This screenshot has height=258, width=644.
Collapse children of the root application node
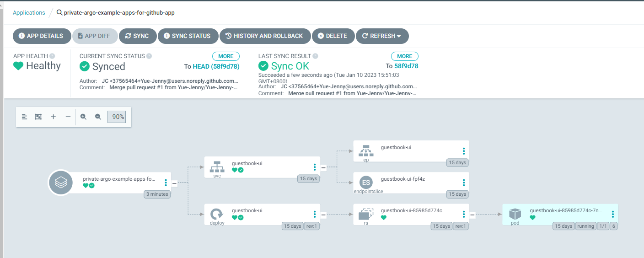pyautogui.click(x=174, y=183)
